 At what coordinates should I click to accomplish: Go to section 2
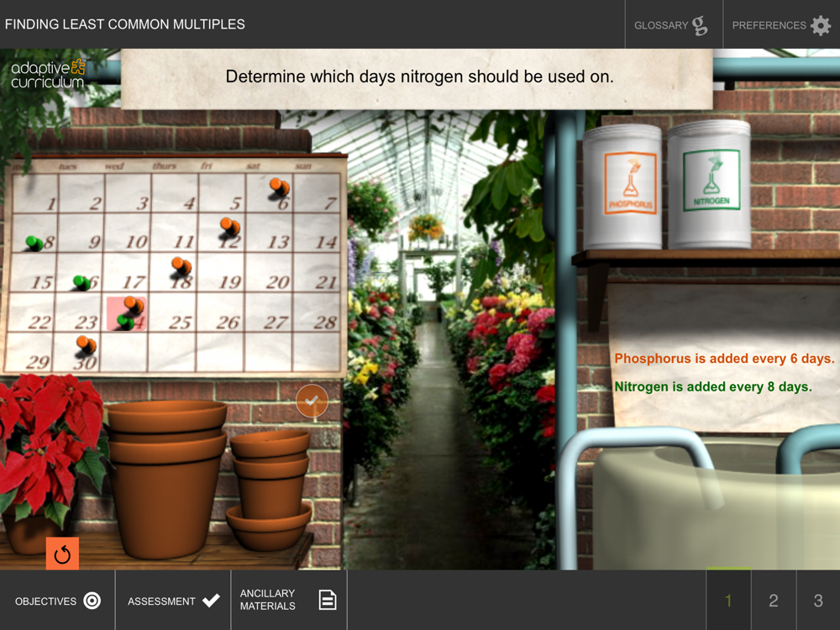pos(774,601)
